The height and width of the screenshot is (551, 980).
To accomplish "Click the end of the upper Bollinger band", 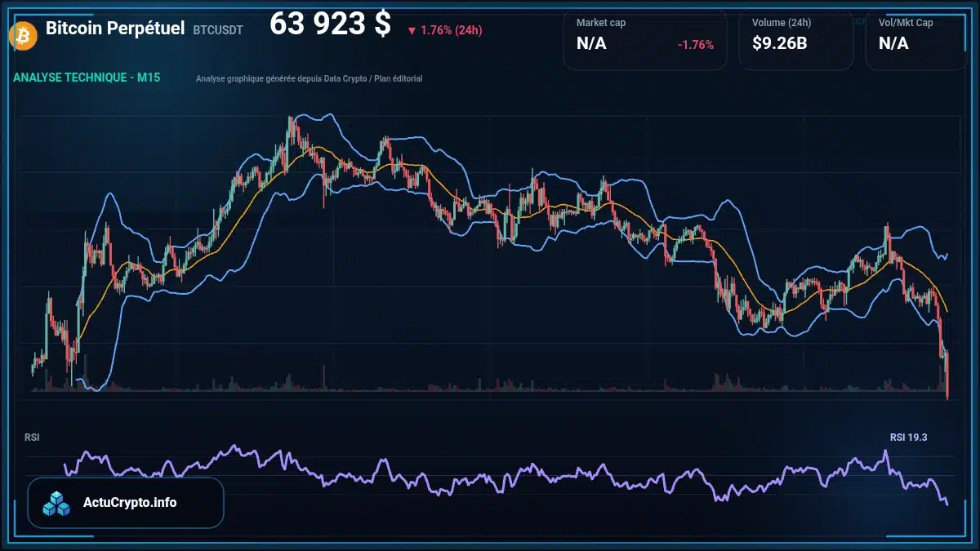I will point(947,254).
